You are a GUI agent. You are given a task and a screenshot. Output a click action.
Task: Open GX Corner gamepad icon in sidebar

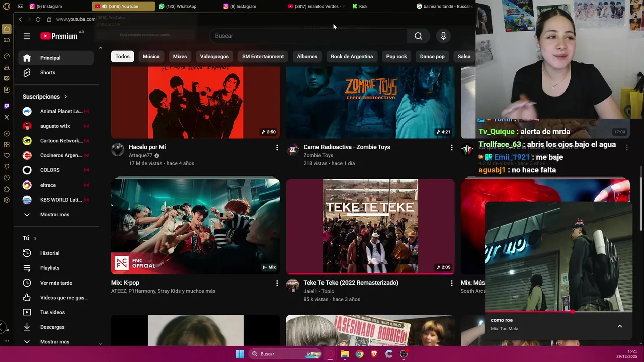(7, 40)
